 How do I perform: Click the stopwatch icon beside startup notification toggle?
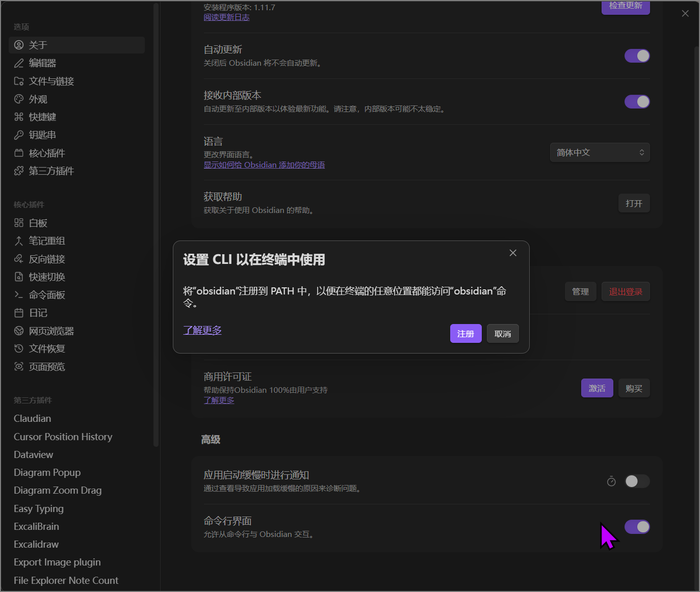(x=611, y=481)
